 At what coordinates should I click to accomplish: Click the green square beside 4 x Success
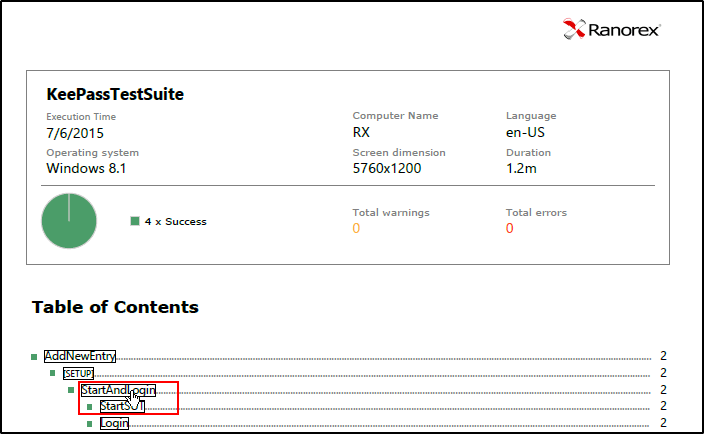click(x=135, y=221)
